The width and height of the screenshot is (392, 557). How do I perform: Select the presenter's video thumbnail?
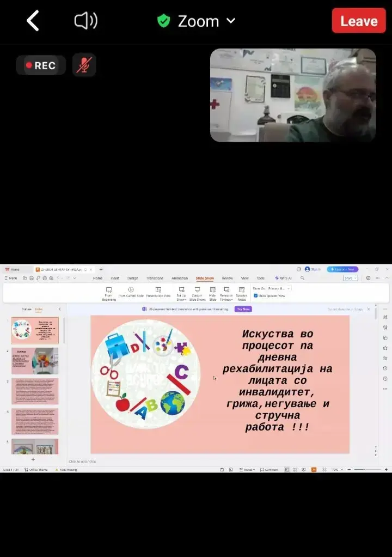(x=293, y=95)
